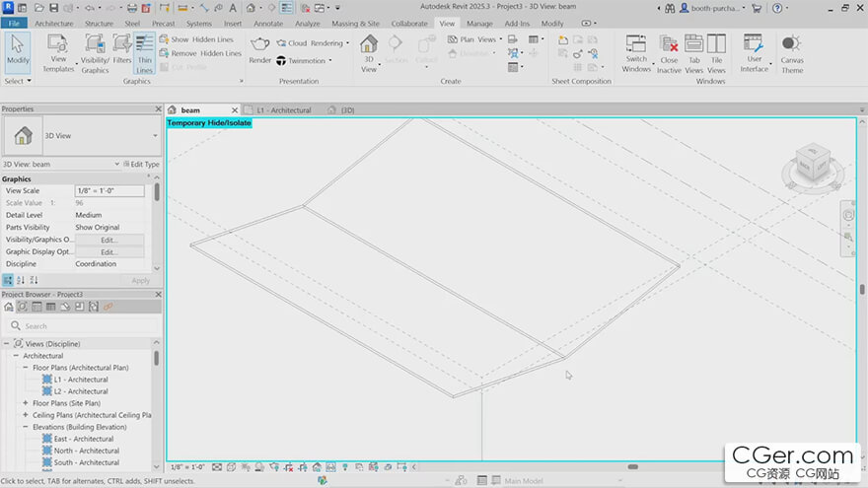
Task: Toggle Thin Lines display mode
Action: tap(144, 53)
